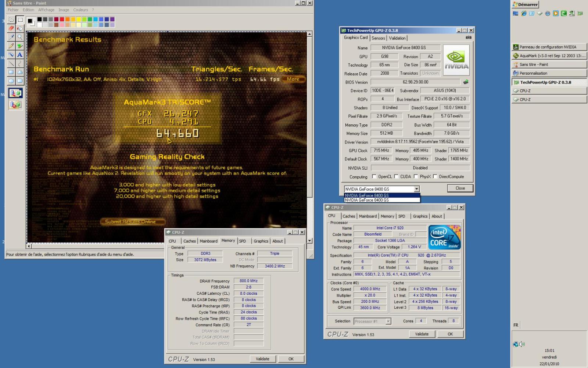Pick the Eraser tool in Paint
This screenshot has height=368, width=588.
pos(11,28)
